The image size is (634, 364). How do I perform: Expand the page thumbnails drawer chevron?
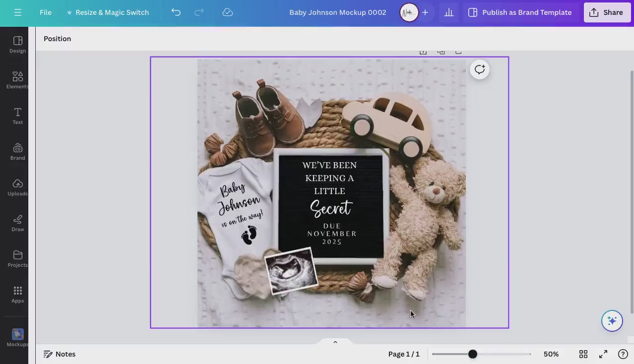click(x=335, y=342)
